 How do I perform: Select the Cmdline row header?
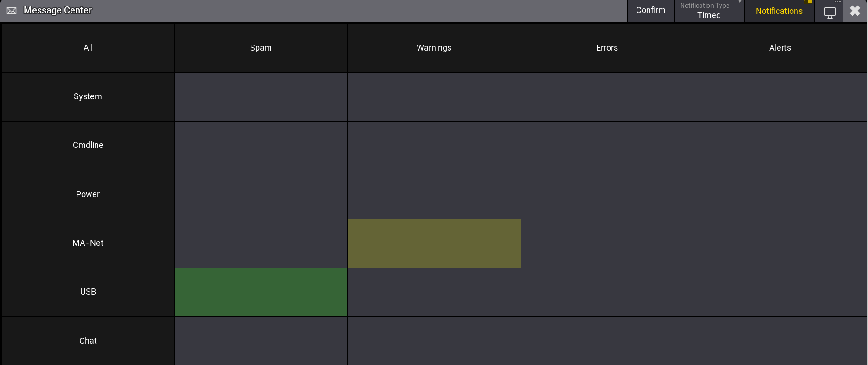(88, 145)
